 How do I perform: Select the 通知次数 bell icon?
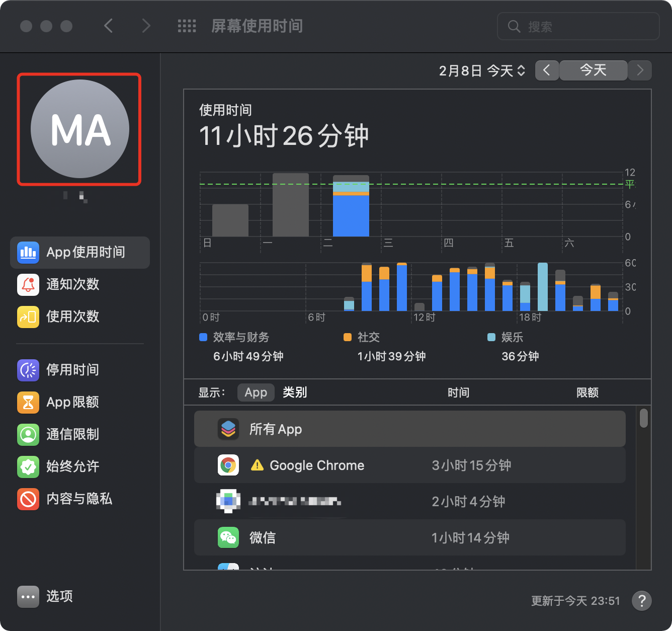click(x=28, y=284)
